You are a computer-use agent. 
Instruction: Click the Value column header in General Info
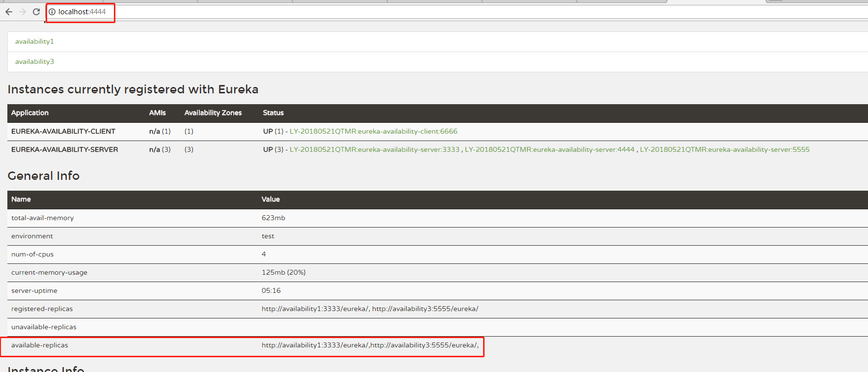pos(271,200)
